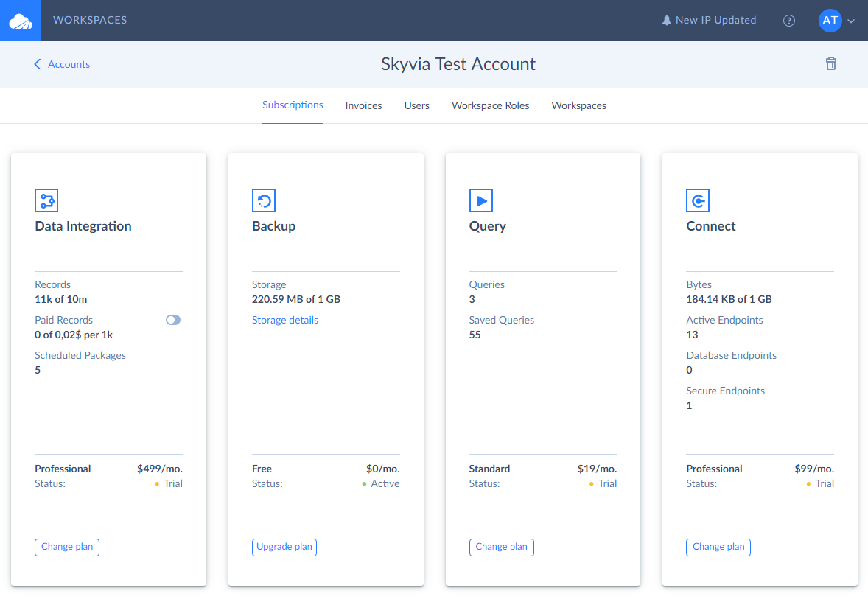
Task: Click the Database Endpoints label
Action: 731,355
